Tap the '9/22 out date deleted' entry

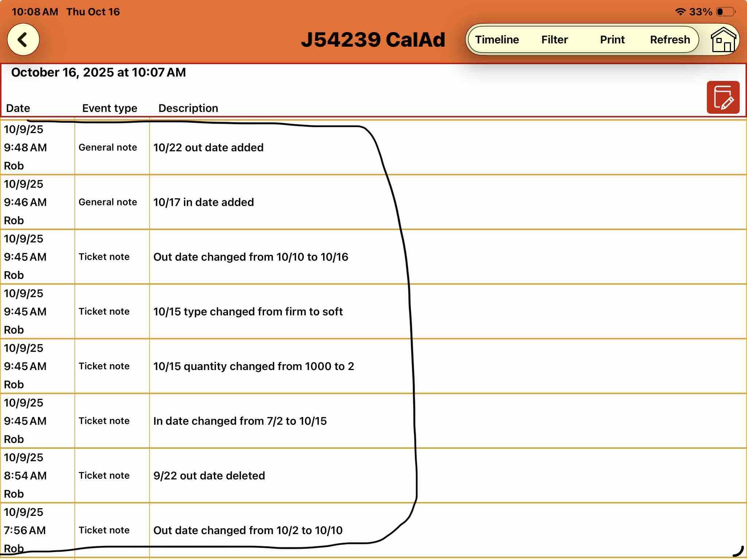pos(209,476)
